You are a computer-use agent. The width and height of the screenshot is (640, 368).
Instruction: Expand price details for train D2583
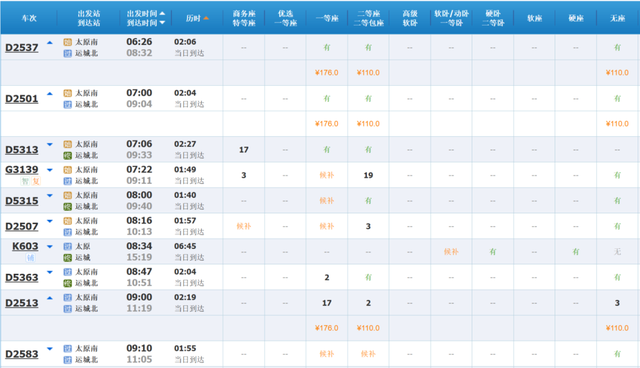(50, 349)
